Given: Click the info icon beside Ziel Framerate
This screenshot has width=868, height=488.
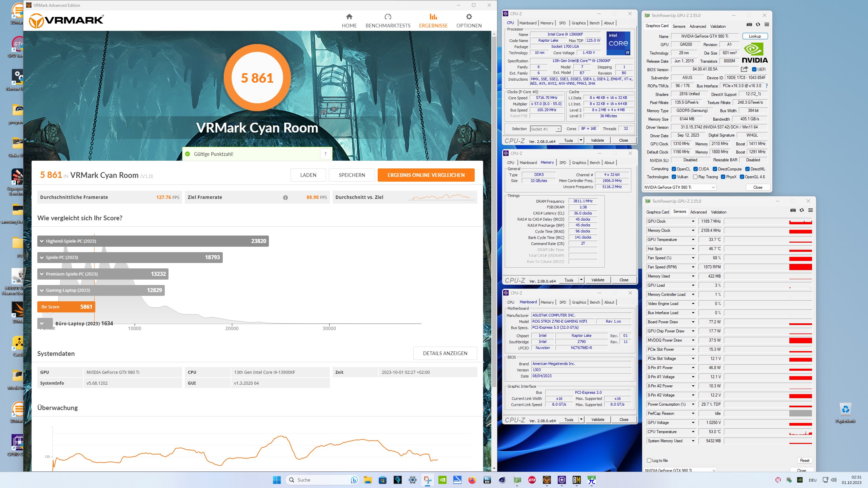Looking at the screenshot, I should tap(285, 198).
